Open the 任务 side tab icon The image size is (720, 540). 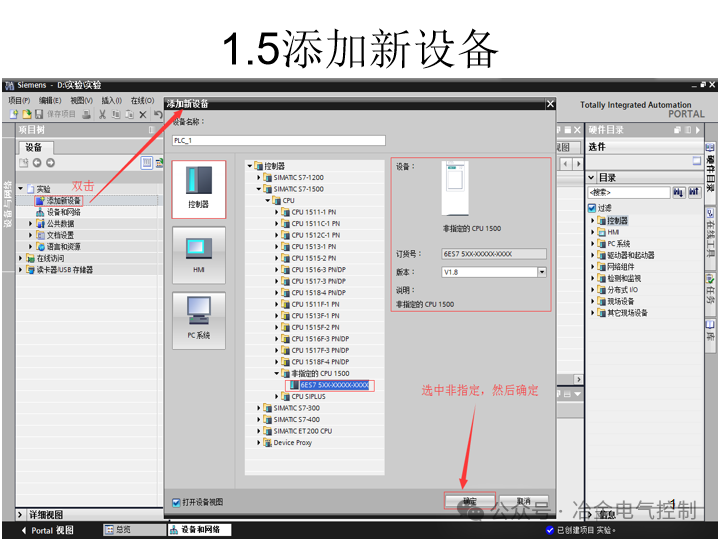tap(710, 279)
